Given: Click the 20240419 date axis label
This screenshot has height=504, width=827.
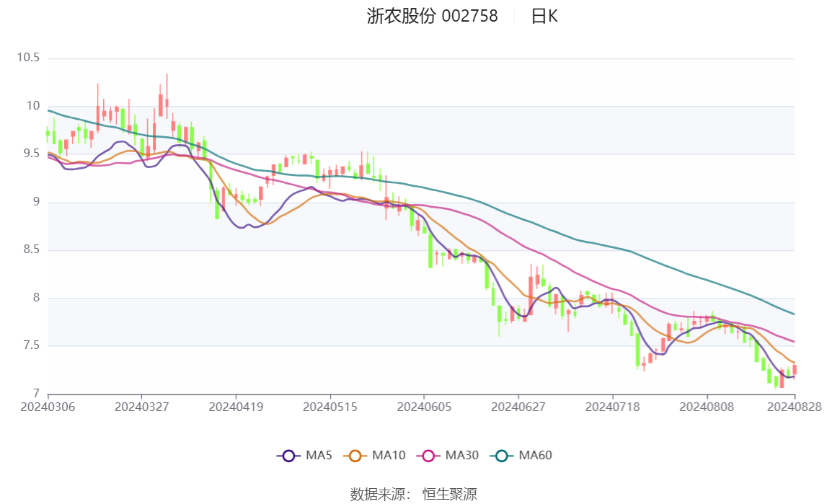Looking at the screenshot, I should (236, 407).
